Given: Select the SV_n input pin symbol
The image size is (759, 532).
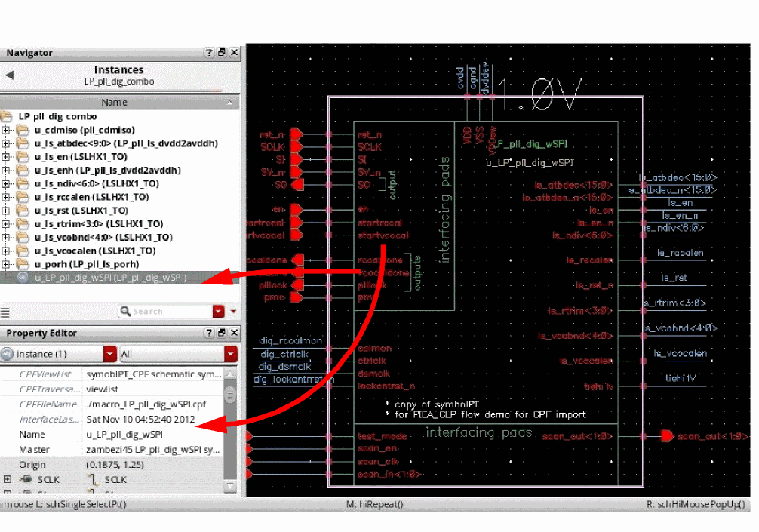Looking at the screenshot, I should [x=297, y=172].
